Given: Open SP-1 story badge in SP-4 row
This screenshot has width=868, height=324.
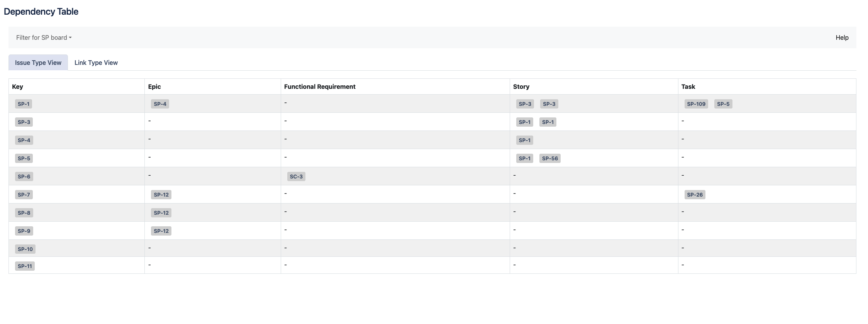Looking at the screenshot, I should coord(524,140).
